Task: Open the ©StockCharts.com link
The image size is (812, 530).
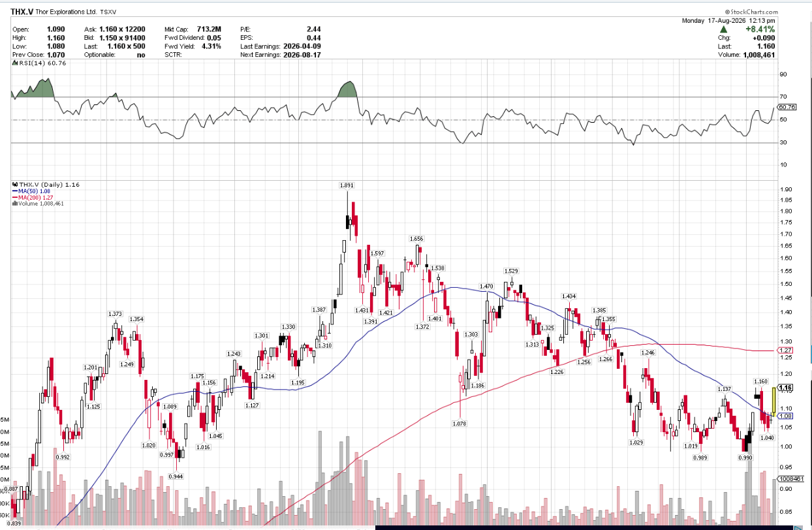Action: click(751, 12)
